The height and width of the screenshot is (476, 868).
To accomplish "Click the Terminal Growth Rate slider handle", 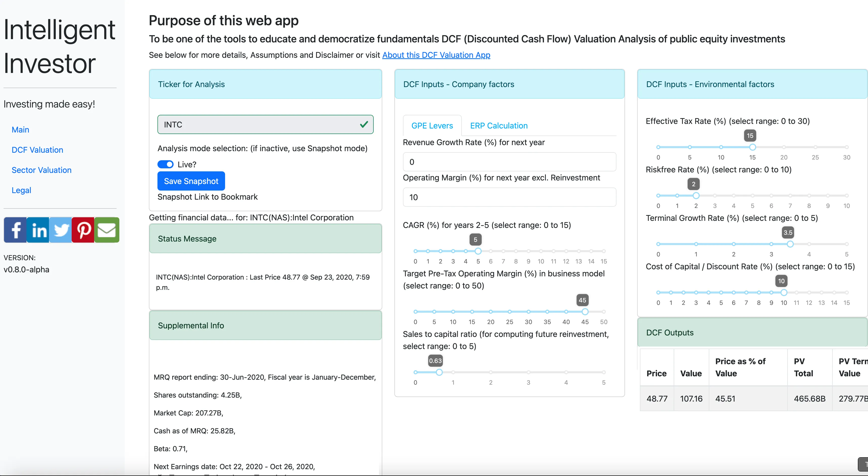I will (790, 244).
